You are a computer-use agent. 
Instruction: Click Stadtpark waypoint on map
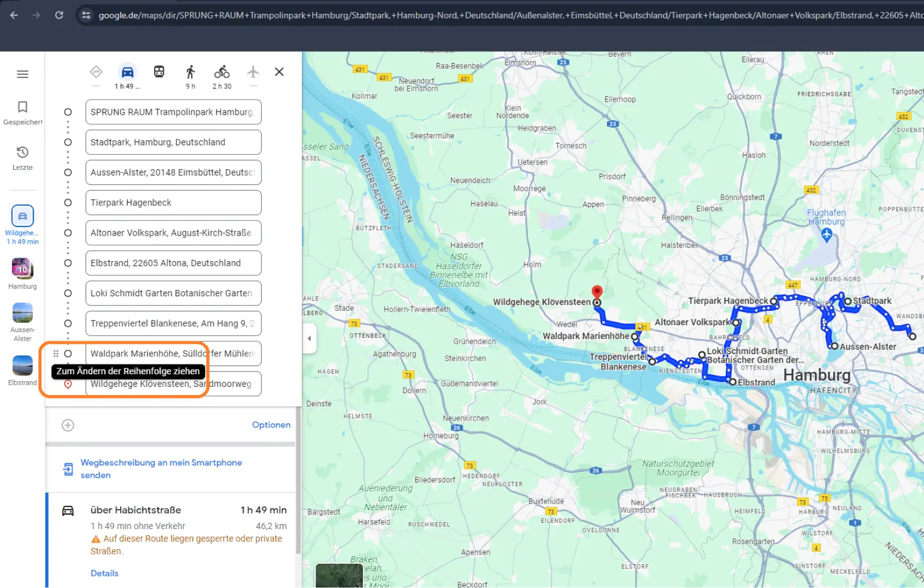(x=848, y=301)
